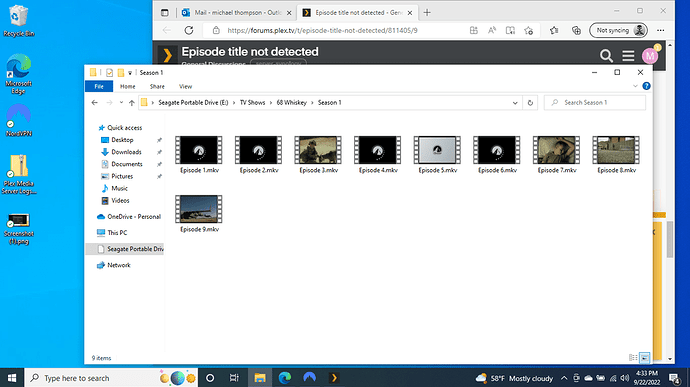Open the View ribbon tab
The image size is (690, 387).
click(x=185, y=86)
